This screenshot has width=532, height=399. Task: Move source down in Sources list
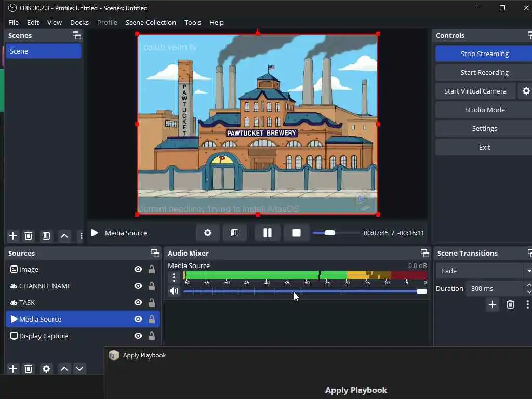pos(79,369)
